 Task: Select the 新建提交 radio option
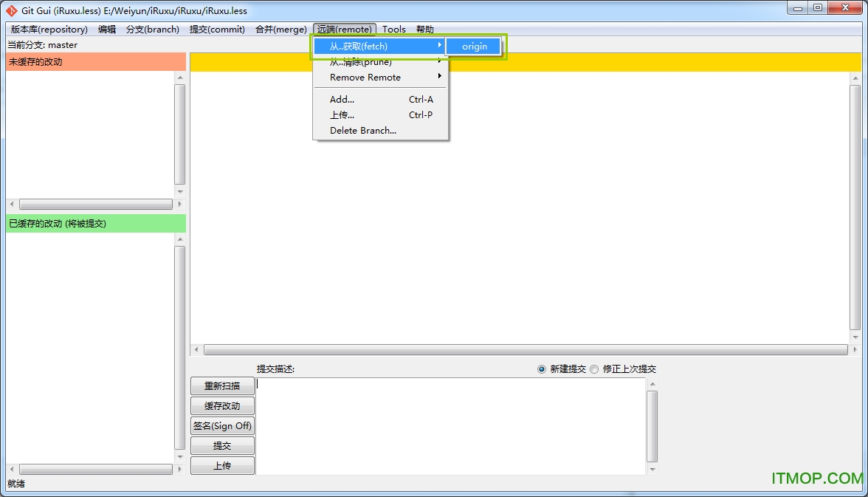pos(542,369)
